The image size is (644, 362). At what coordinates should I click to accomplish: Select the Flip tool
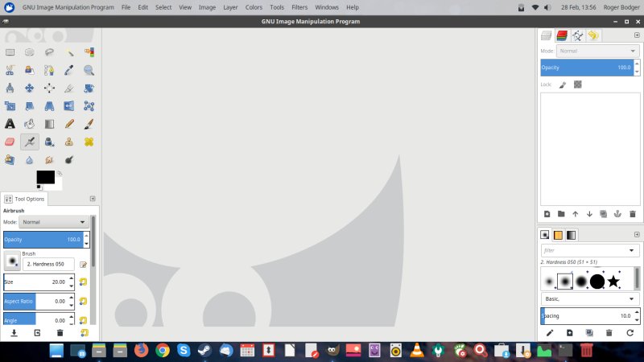(x=69, y=106)
